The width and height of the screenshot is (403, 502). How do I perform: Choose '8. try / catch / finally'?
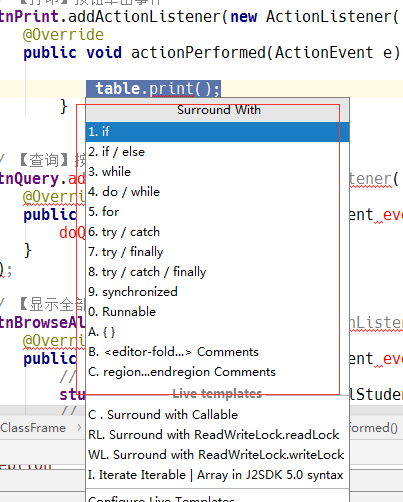point(217,272)
